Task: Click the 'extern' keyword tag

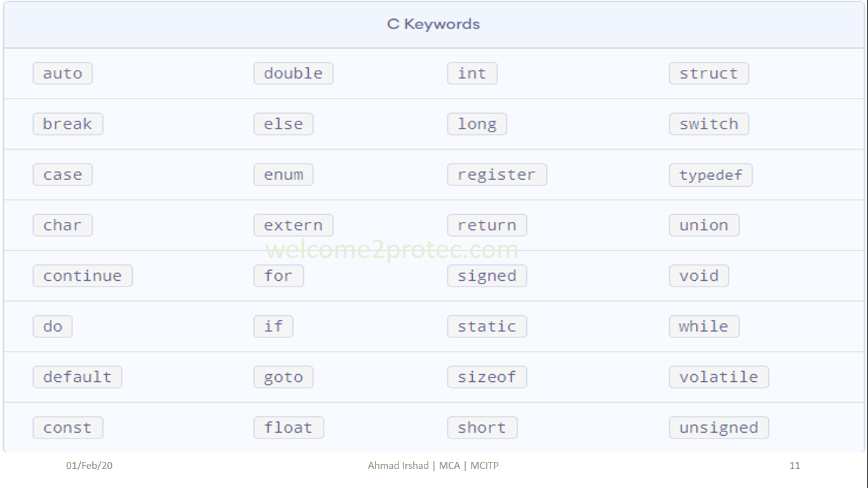Action: [x=293, y=225]
